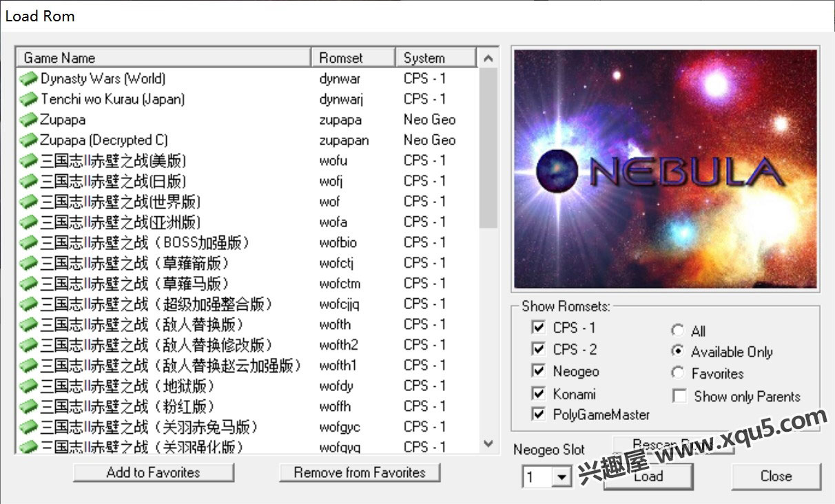Select the 'woffh' romset cell
835x504 pixels.
pos(335,407)
